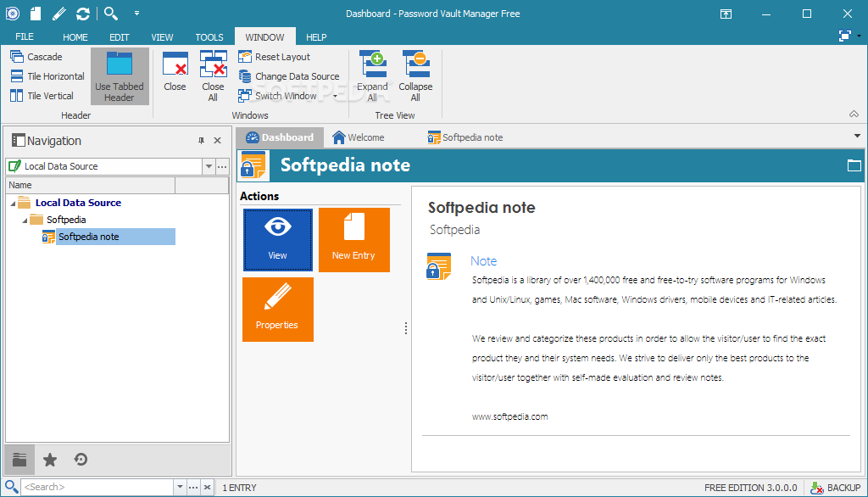The image size is (868, 497).
Task: Click the Name column header
Action: 90,185
